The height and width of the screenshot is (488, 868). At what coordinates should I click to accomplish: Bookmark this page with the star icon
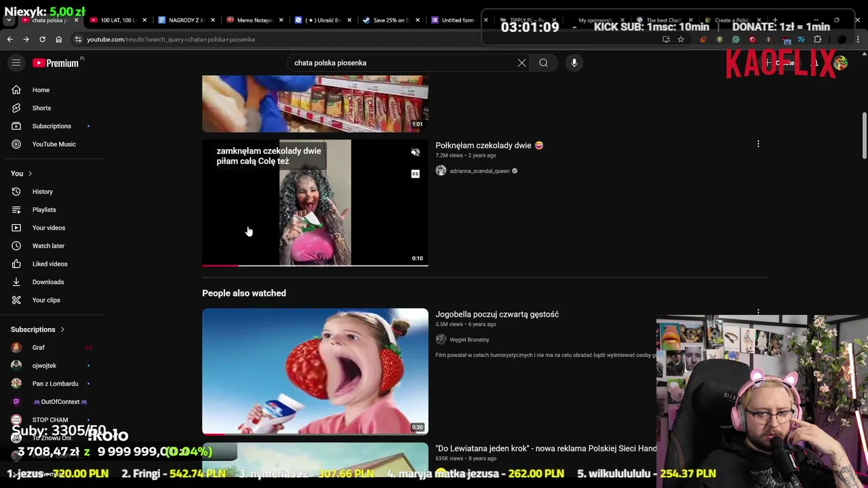[x=680, y=39]
